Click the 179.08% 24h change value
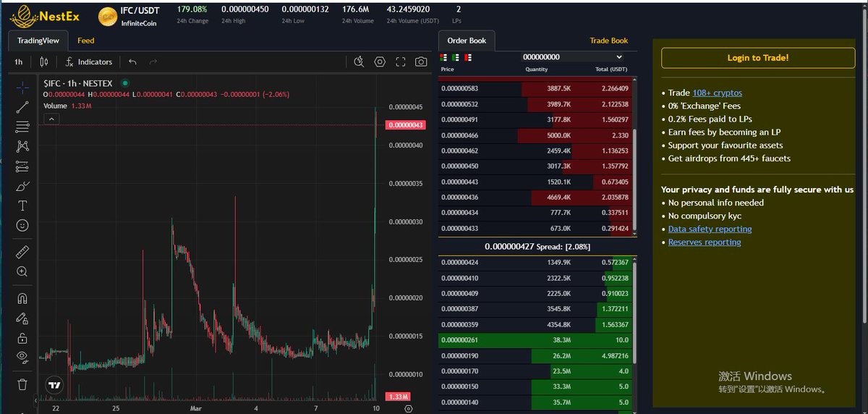Image resolution: width=868 pixels, height=414 pixels. tap(192, 10)
